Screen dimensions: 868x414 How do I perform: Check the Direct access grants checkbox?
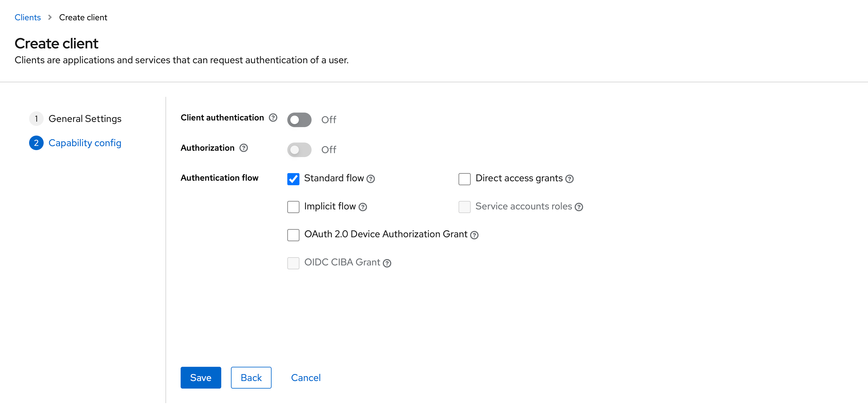464,179
